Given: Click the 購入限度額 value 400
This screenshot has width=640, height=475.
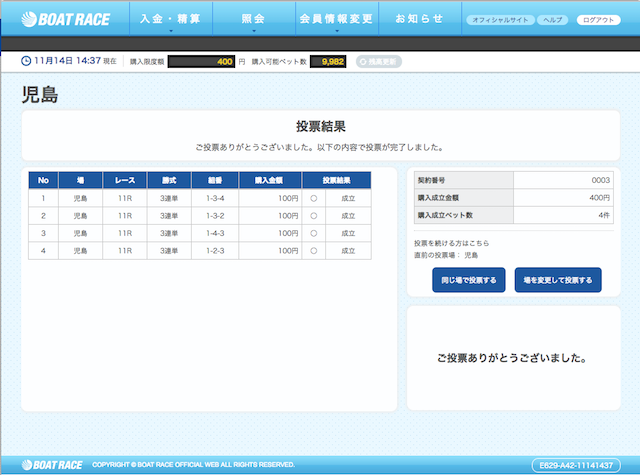Looking at the screenshot, I should click(x=201, y=62).
